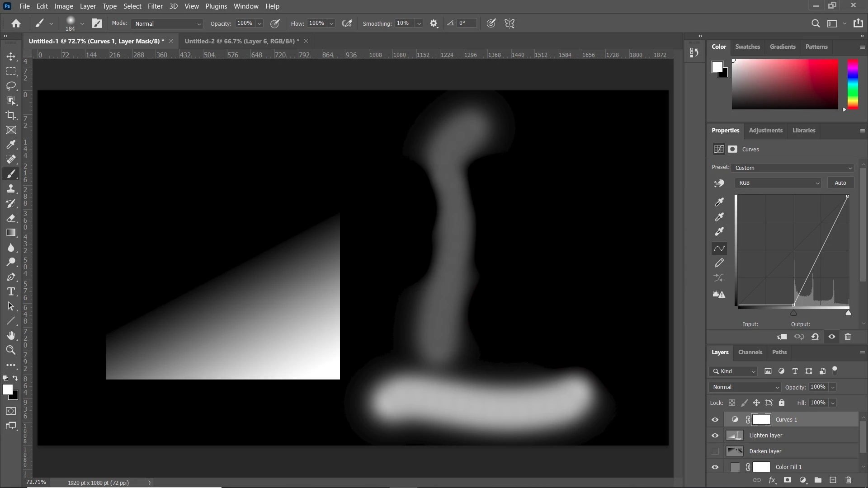Image resolution: width=868 pixels, height=488 pixels.
Task: Open the brush Mode dropdown
Action: [167, 23]
